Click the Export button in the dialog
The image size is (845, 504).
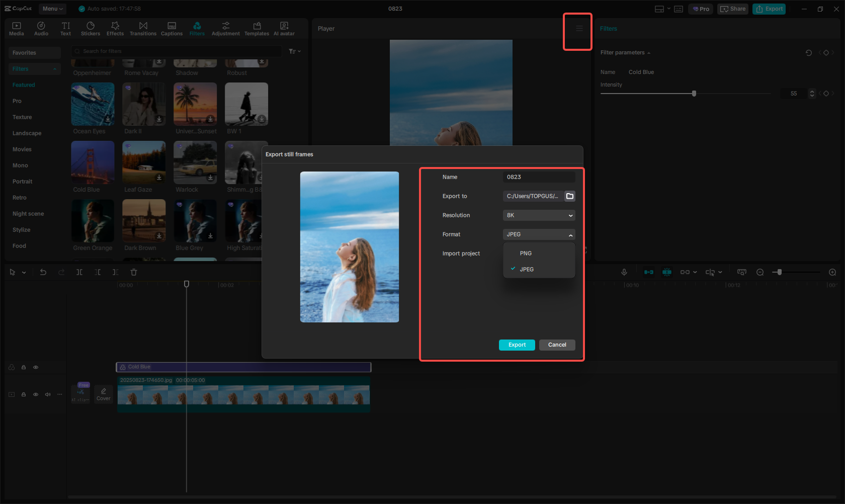[517, 345]
